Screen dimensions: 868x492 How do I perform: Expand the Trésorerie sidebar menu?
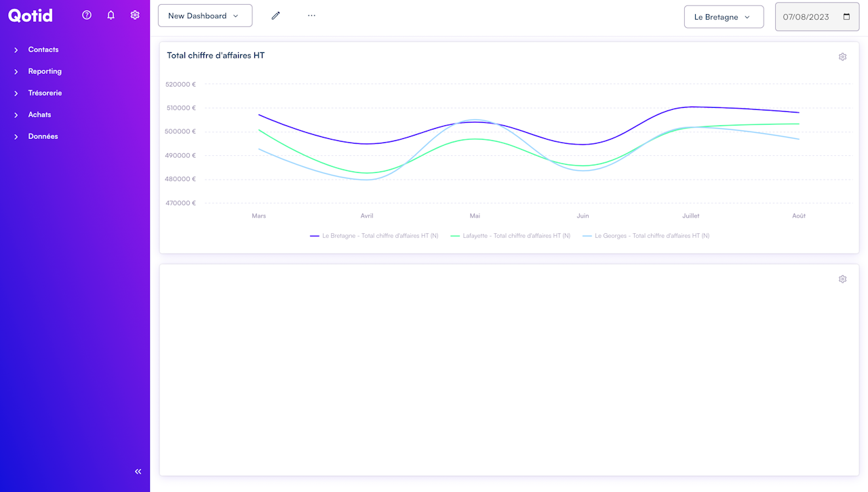tap(45, 93)
